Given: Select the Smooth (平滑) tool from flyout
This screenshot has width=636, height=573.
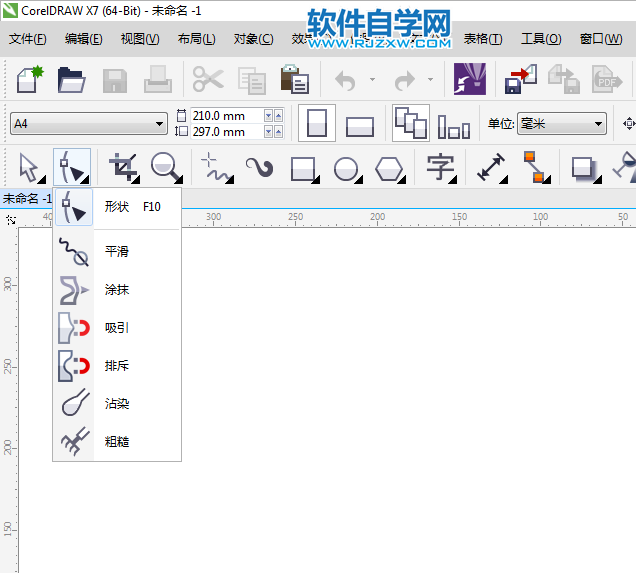Looking at the screenshot, I should (x=115, y=251).
